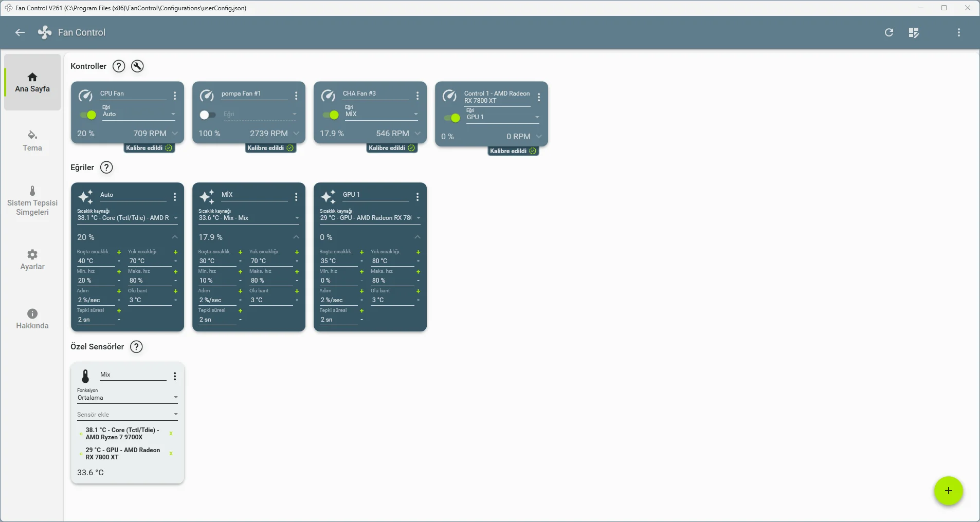Expand pompa Fan #1 card details chevron
The image size is (980, 522).
[296, 134]
